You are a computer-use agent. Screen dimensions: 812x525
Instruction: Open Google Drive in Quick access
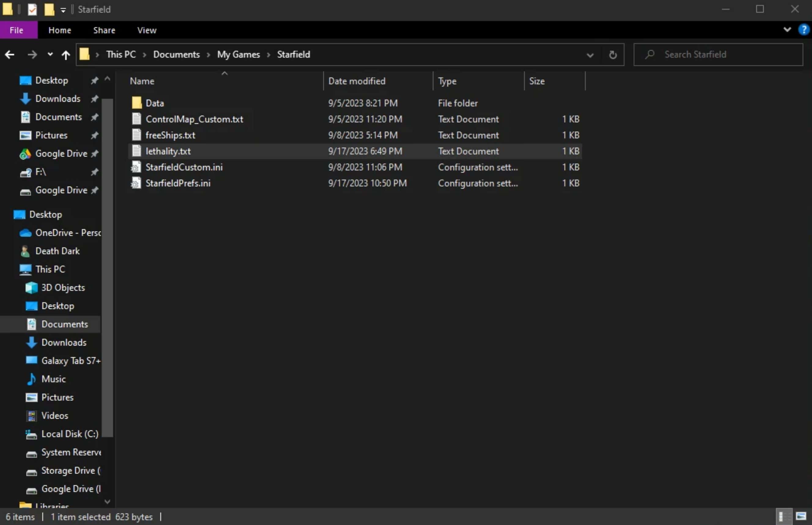pyautogui.click(x=61, y=153)
